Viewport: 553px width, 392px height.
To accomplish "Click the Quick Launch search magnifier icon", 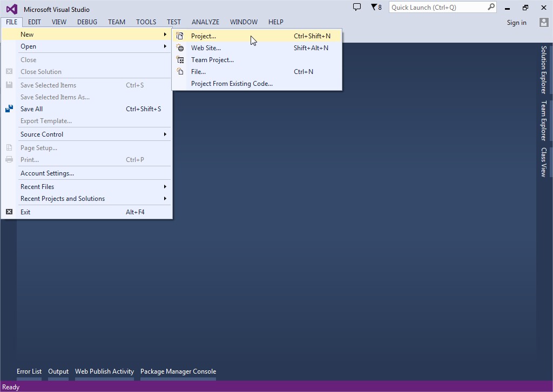I will coord(491,7).
